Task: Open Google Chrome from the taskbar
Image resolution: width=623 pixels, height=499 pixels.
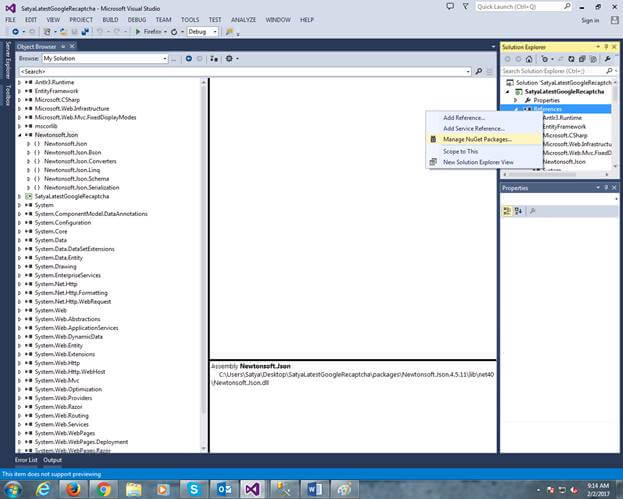Action: pyautogui.click(x=103, y=489)
